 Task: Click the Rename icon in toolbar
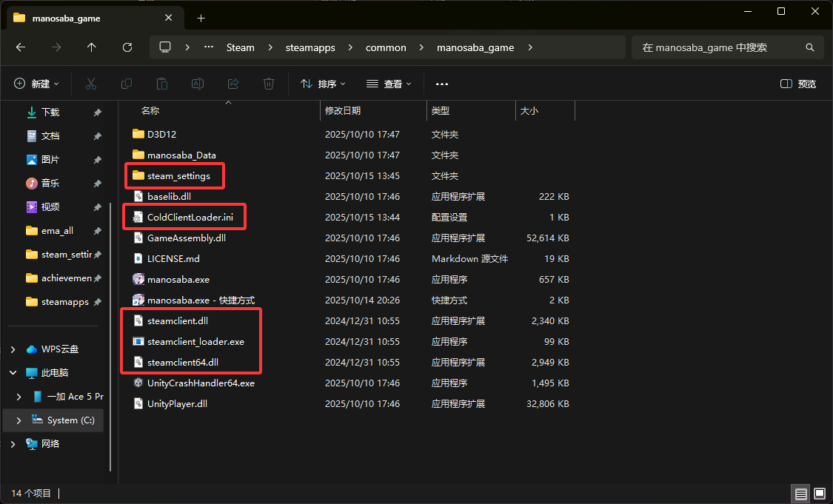(198, 84)
